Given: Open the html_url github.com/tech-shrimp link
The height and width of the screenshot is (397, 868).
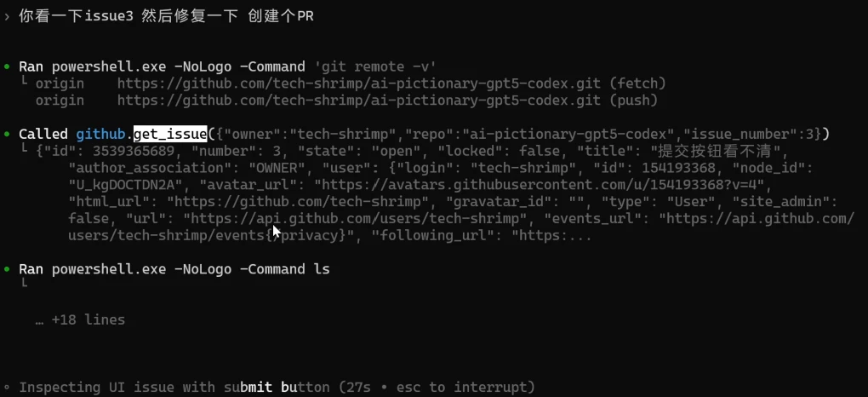Looking at the screenshot, I should (299, 202).
